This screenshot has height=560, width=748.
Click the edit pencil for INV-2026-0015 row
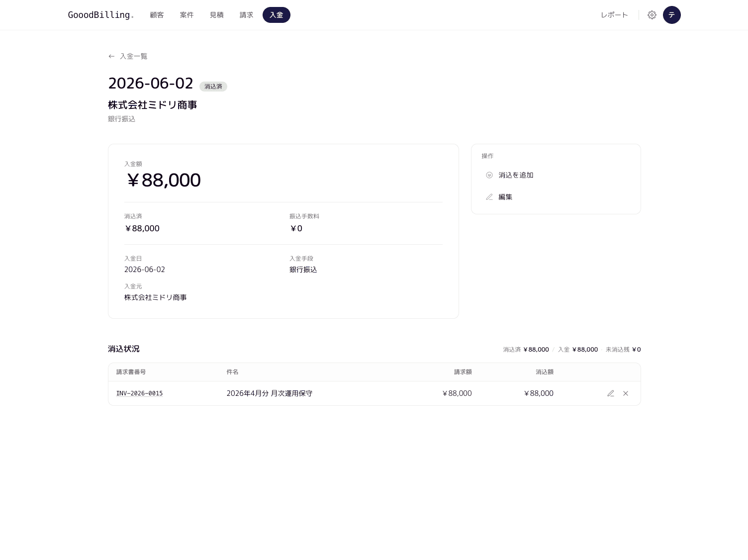click(x=611, y=393)
